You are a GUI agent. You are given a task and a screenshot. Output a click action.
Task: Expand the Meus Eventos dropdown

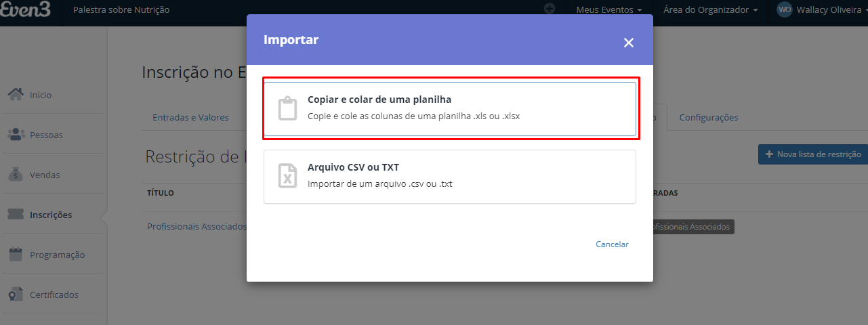click(x=609, y=9)
